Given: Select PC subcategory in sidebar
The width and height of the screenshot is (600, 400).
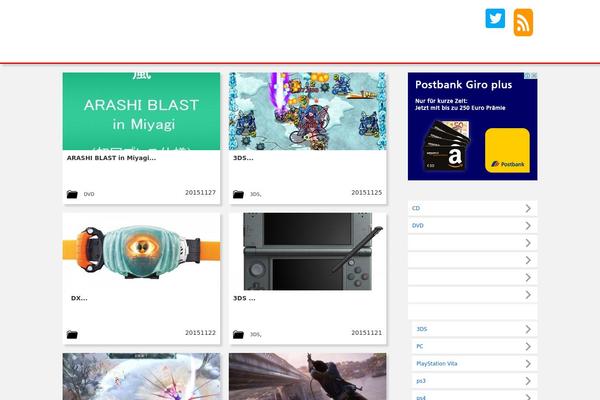Looking at the screenshot, I should click(474, 346).
